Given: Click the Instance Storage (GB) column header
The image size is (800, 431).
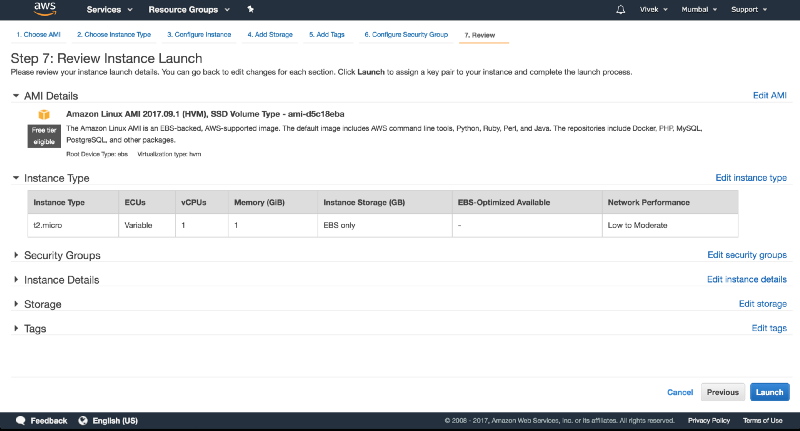Looking at the screenshot, I should pyautogui.click(x=385, y=202).
